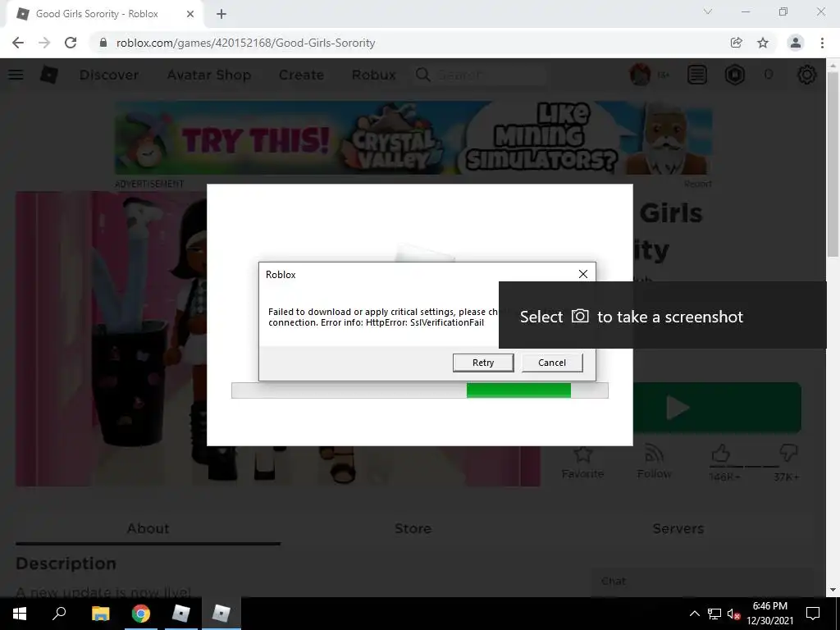Open a new browser tab with plus
Viewport: 840px width, 630px height.
tap(221, 14)
